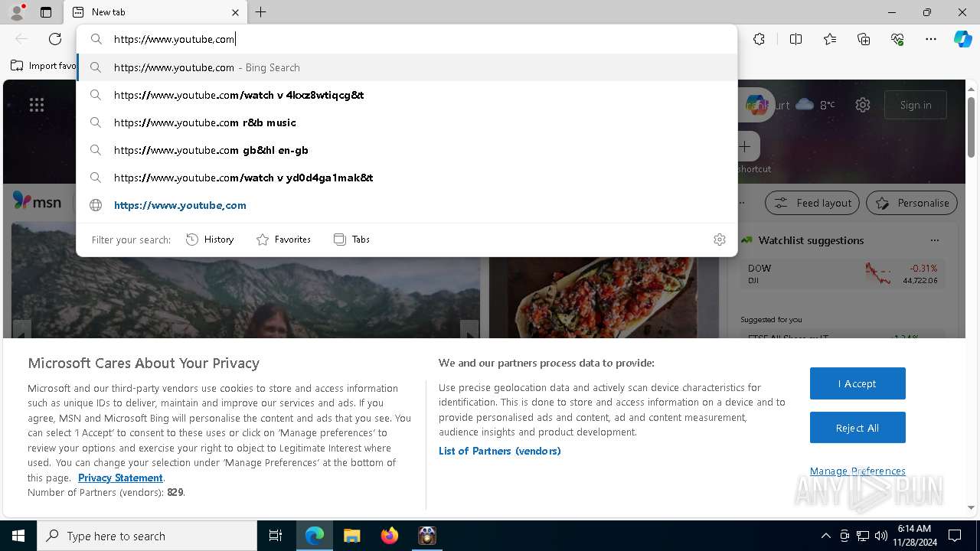This screenshot has height=551, width=980.
Task: Open the Manage Preferences link
Action: [x=857, y=471]
